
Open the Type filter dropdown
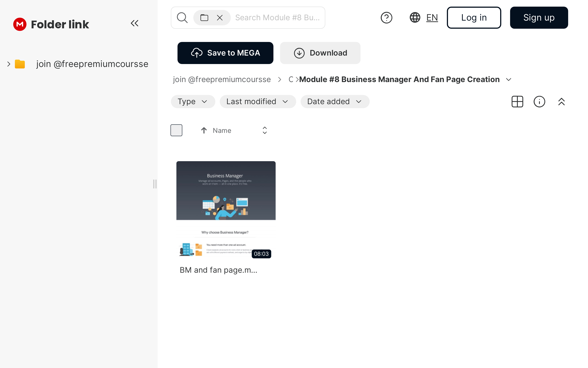(193, 102)
